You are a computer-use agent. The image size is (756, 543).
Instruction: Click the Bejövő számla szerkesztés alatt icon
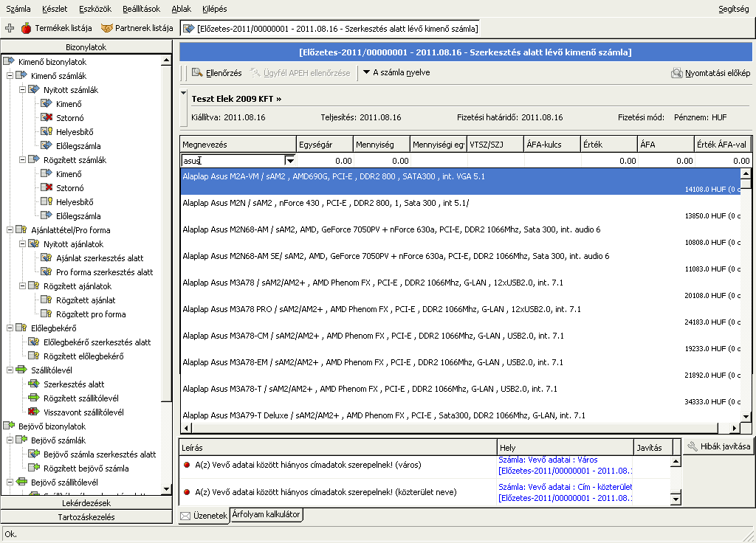(34, 454)
